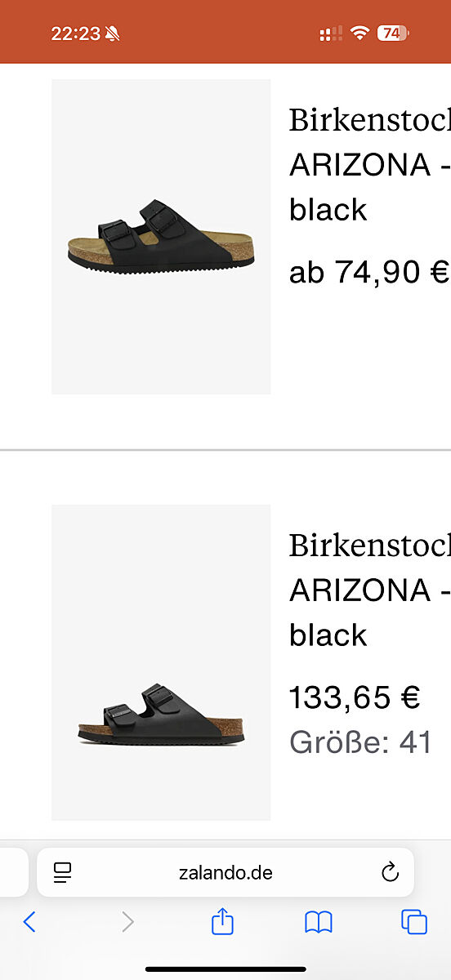This screenshot has height=980, width=451.
Task: Tap the 133,65 € price
Action: [355, 697]
